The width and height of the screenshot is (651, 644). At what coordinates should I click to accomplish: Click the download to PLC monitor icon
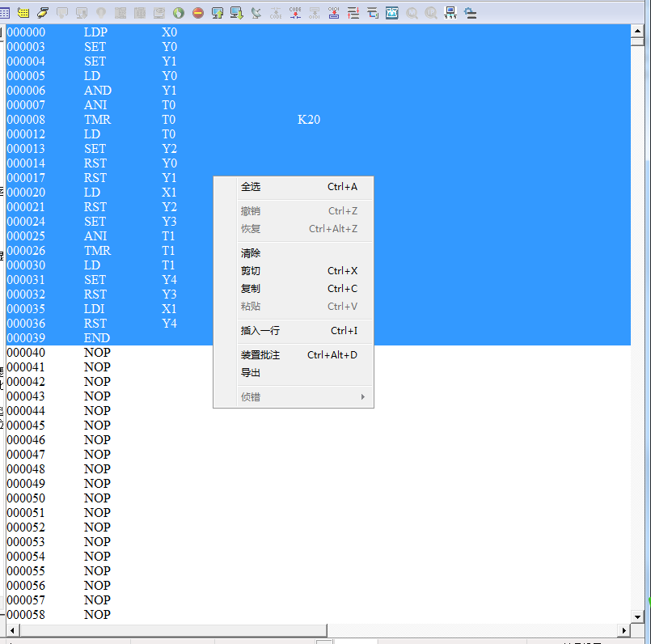237,13
